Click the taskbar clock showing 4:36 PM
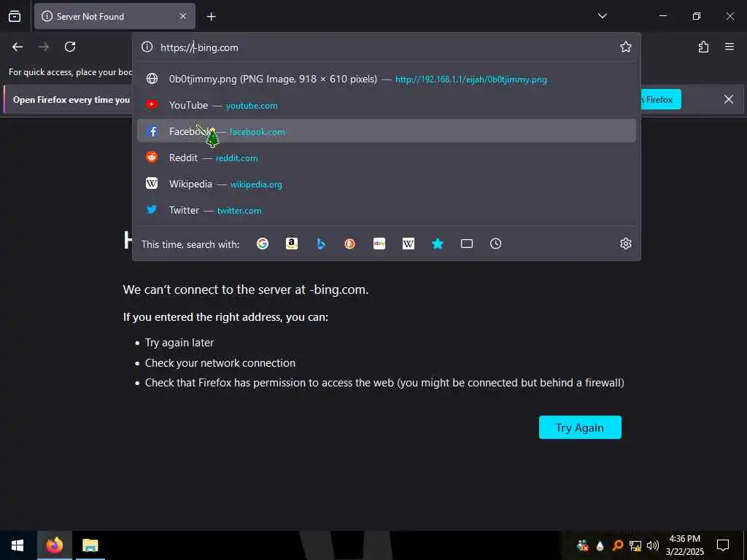The height and width of the screenshot is (560, 747). 684,545
